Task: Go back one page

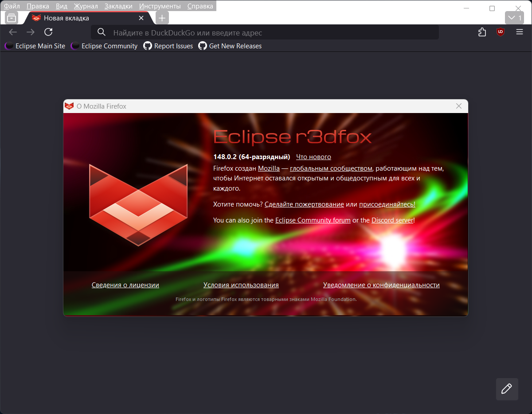Action: click(x=13, y=32)
